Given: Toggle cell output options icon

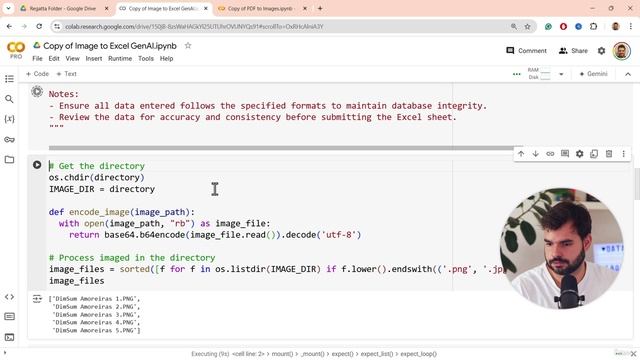Looking at the screenshot, I should click(x=37, y=299).
